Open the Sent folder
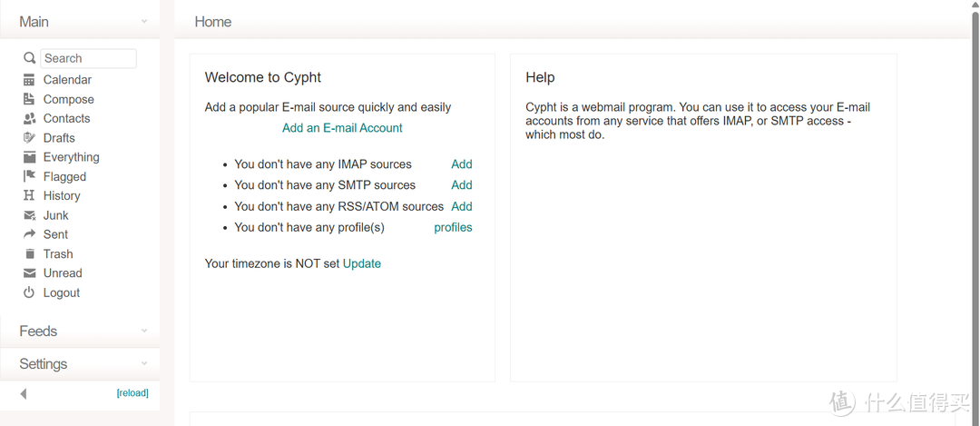 [55, 234]
